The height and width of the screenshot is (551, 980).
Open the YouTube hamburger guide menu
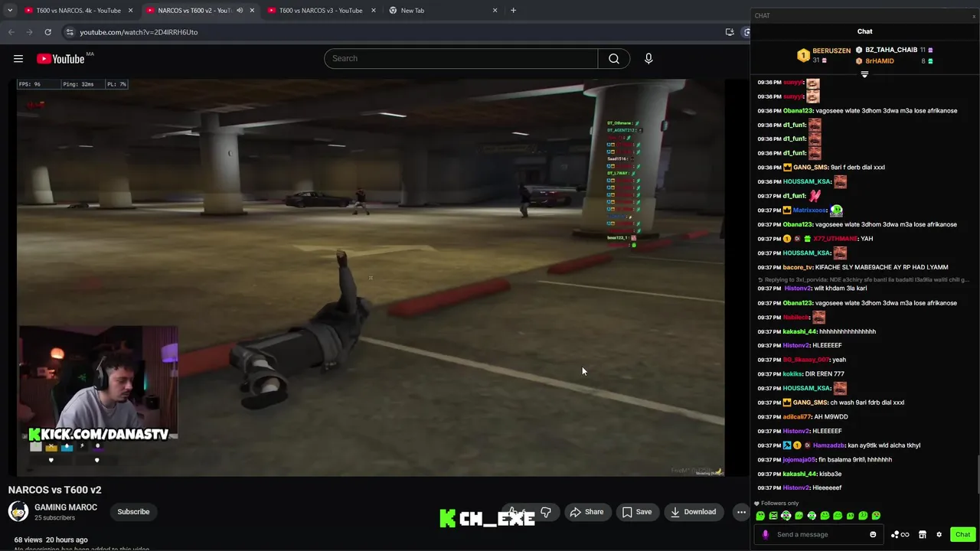(18, 59)
